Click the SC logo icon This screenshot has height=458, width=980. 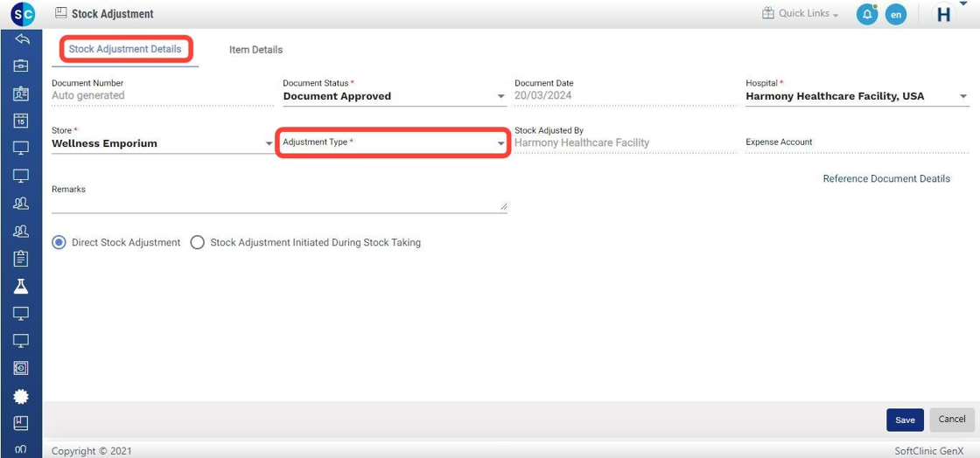(23, 14)
